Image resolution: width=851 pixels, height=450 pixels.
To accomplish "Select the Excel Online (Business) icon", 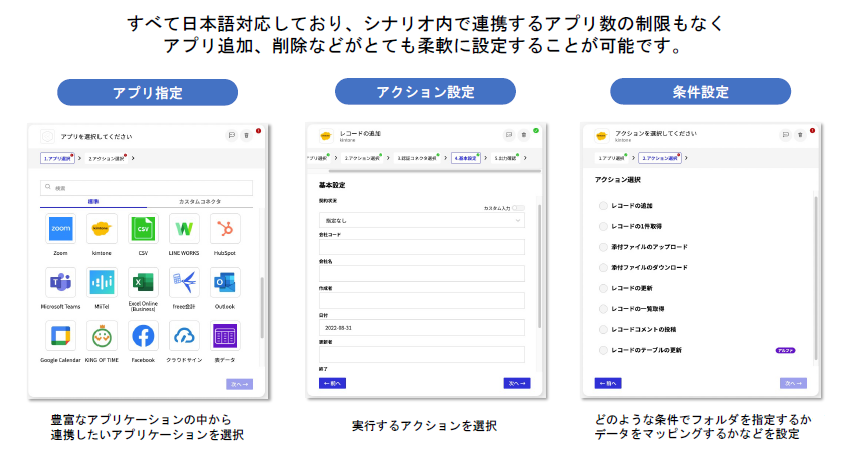I will coord(143,282).
